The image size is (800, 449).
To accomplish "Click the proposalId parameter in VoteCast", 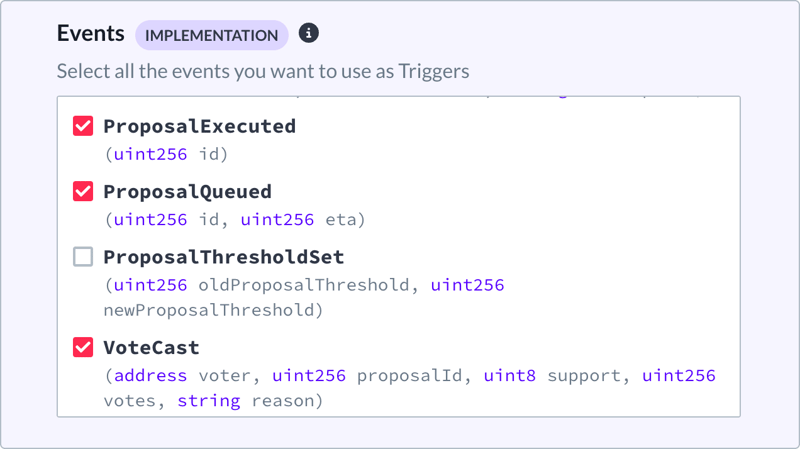I will click(x=409, y=376).
